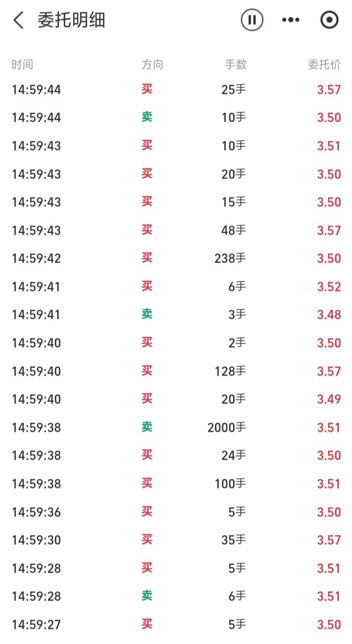Pause the live order feed
The height and width of the screenshot is (644, 352).
pyautogui.click(x=252, y=20)
